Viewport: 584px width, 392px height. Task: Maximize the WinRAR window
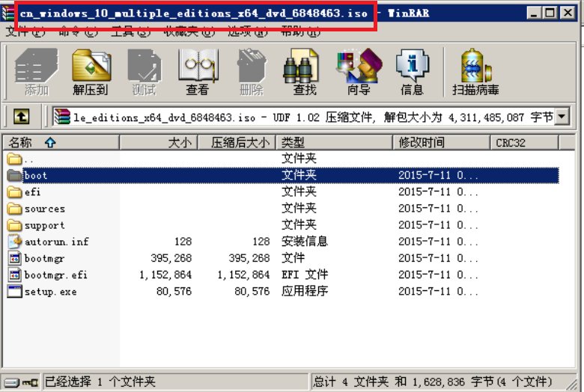(x=550, y=13)
